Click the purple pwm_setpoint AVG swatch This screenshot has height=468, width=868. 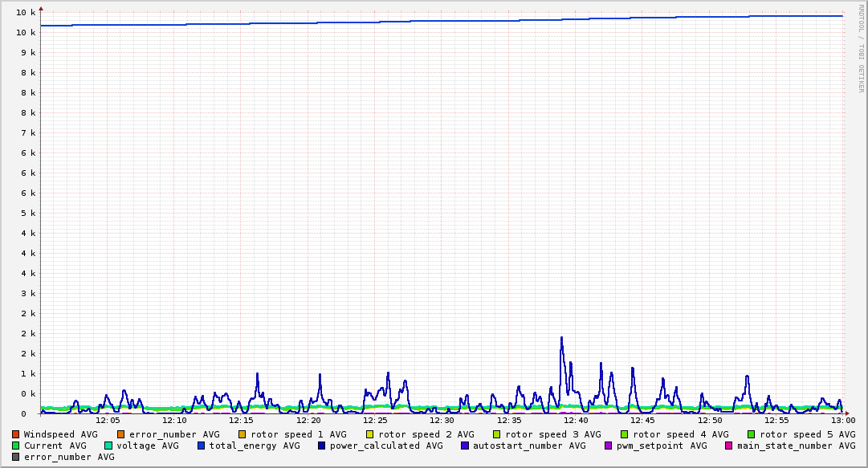coord(608,446)
